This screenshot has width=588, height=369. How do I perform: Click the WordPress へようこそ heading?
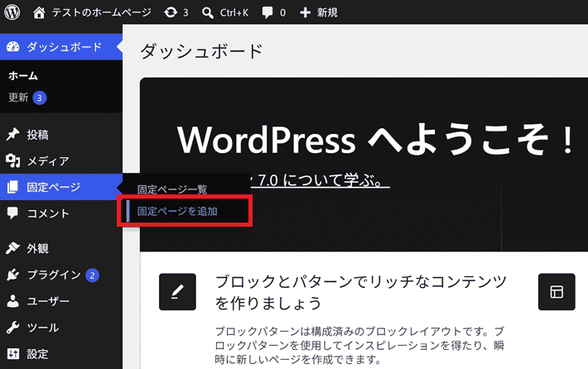[375, 139]
